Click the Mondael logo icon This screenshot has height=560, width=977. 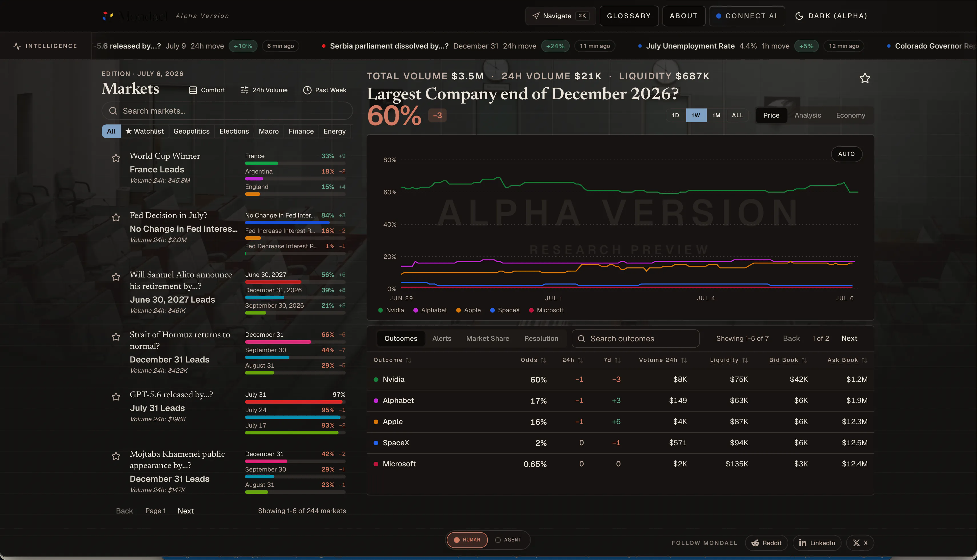tap(107, 16)
